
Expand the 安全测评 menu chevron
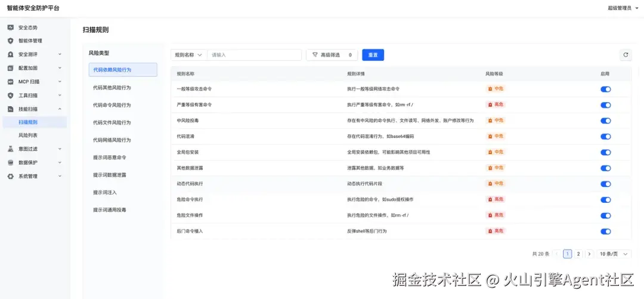(x=60, y=54)
